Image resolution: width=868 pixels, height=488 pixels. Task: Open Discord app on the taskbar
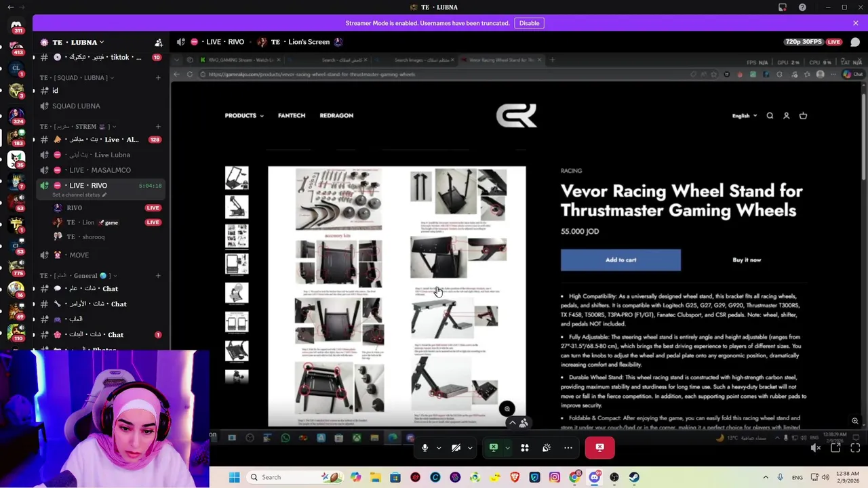pos(594,477)
